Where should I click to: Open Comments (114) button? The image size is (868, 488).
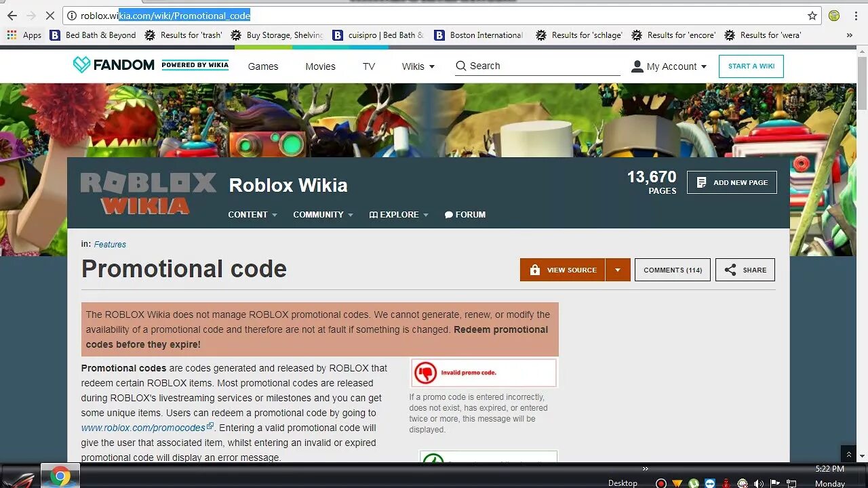(x=673, y=270)
